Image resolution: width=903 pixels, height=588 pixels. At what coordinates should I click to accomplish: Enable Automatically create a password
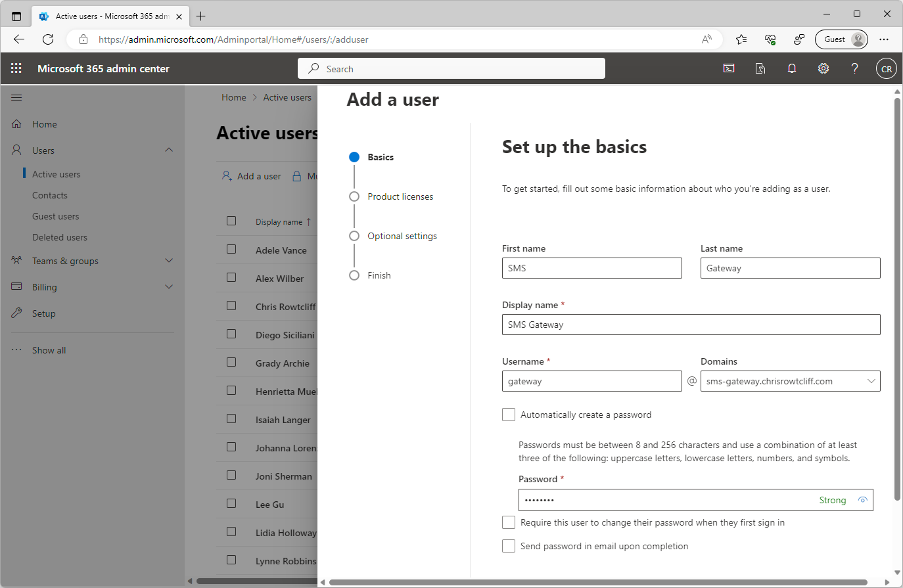509,415
